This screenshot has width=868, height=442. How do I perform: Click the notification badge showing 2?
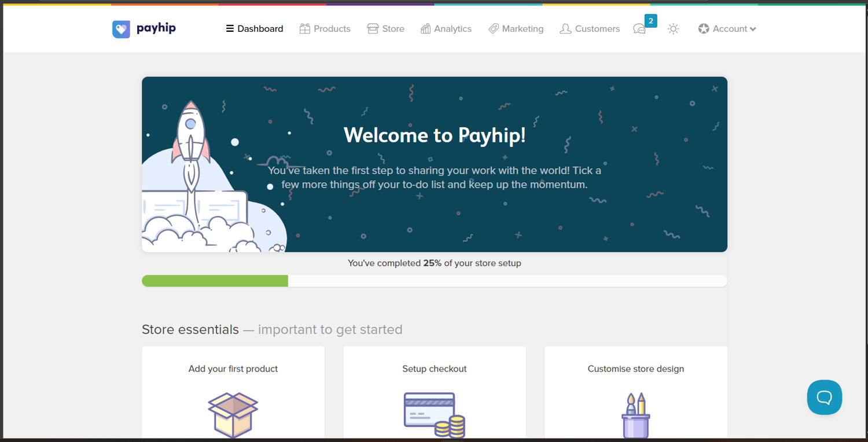click(x=651, y=21)
